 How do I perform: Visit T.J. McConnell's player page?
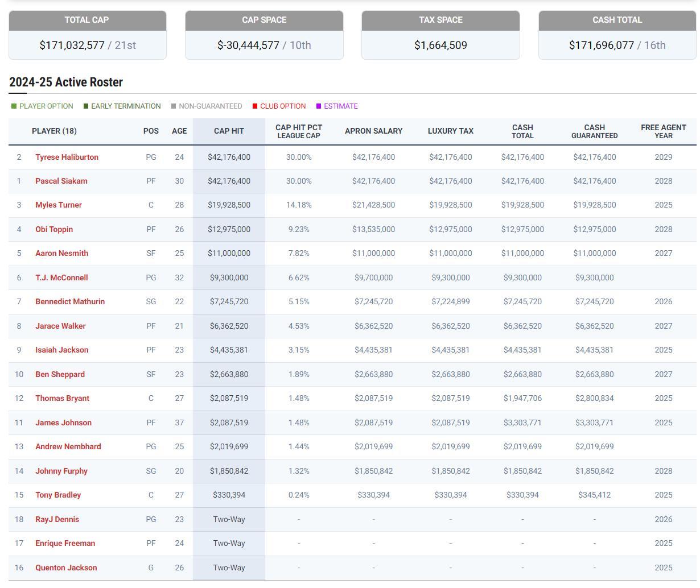tap(61, 278)
